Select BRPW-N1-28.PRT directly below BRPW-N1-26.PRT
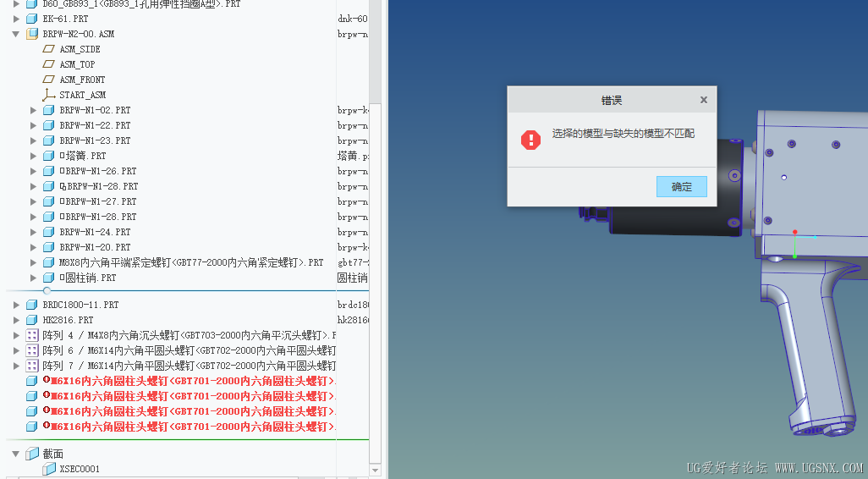 click(98, 187)
